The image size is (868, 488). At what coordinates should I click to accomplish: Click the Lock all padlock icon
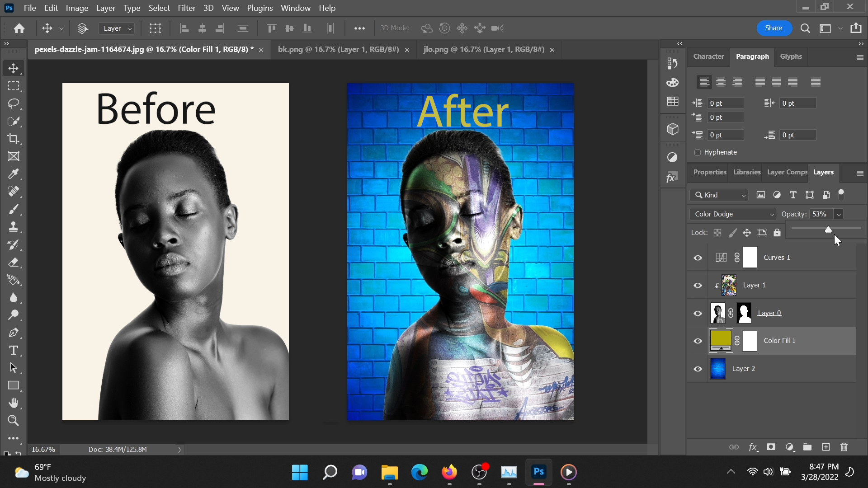click(778, 232)
